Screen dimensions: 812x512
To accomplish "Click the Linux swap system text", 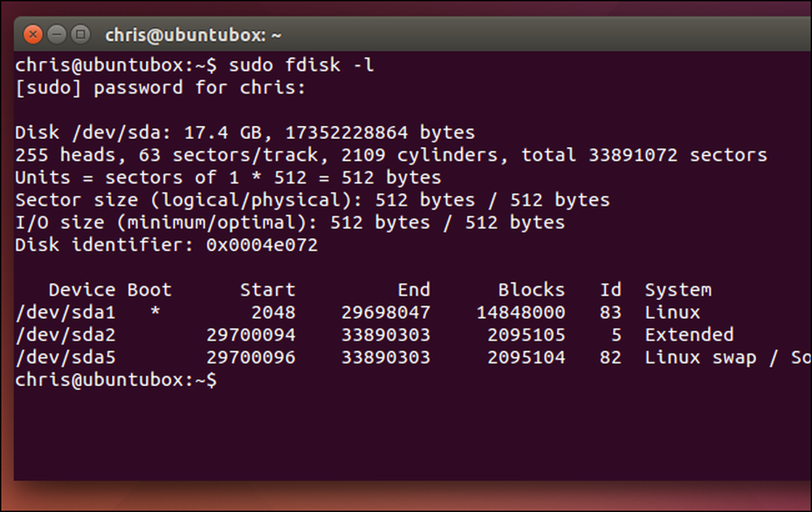I will click(x=700, y=358).
